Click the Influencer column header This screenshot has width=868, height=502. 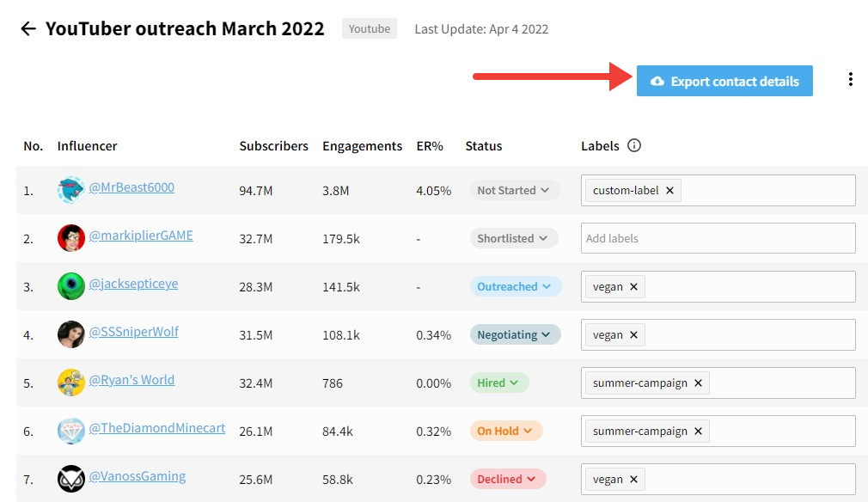(x=87, y=146)
